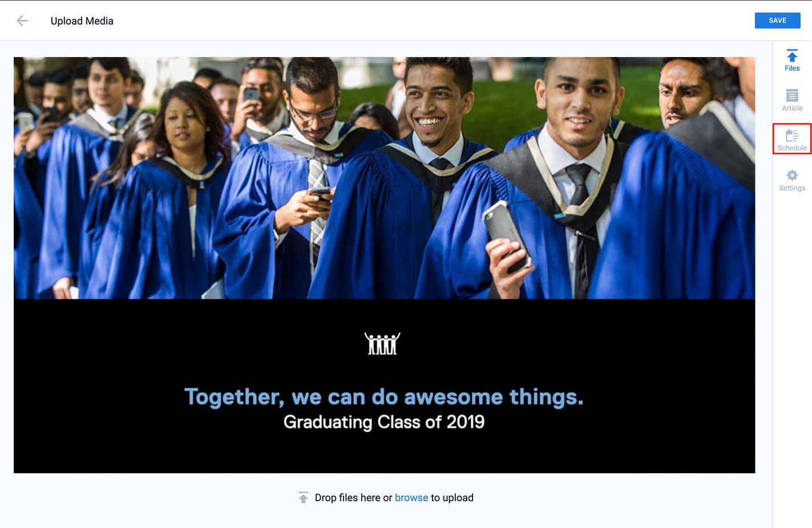The width and height of the screenshot is (812, 528).
Task: Open the Schedule calendar icon
Action: click(792, 135)
